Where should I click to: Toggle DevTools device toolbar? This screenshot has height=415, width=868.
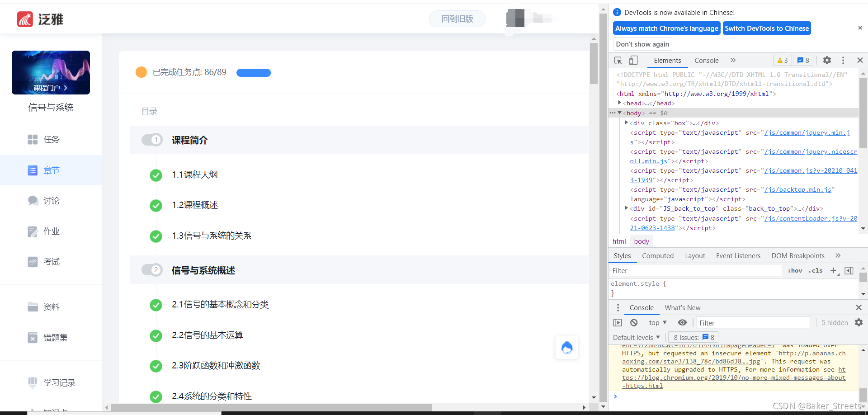[633, 60]
